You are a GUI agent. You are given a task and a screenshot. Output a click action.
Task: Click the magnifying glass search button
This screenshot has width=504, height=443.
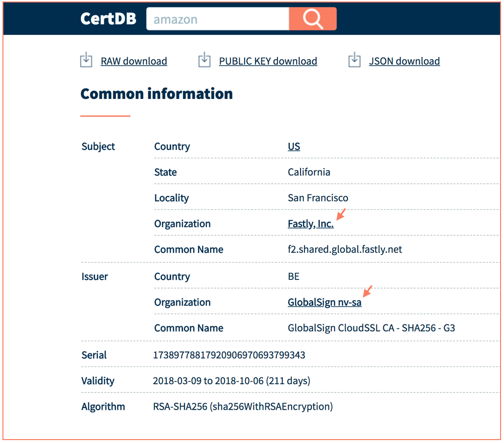click(x=312, y=19)
